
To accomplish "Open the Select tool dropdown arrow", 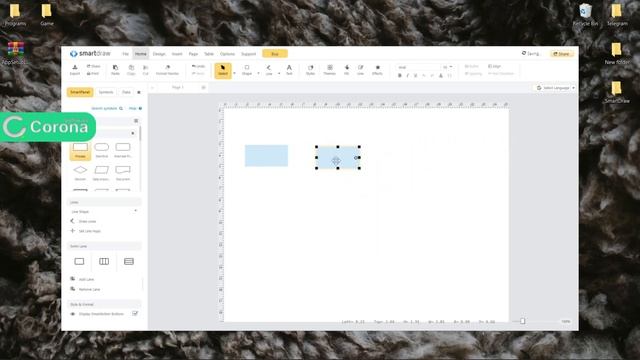I will point(234,73).
